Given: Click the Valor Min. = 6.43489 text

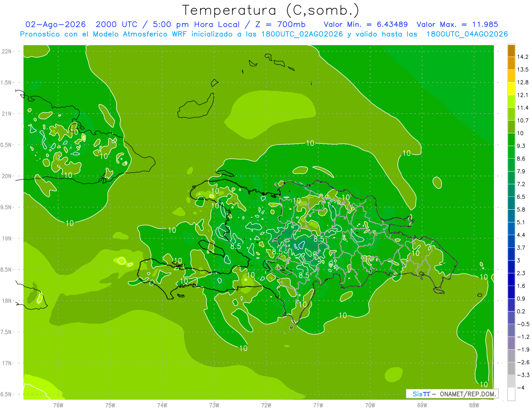Looking at the screenshot, I should pyautogui.click(x=366, y=24).
